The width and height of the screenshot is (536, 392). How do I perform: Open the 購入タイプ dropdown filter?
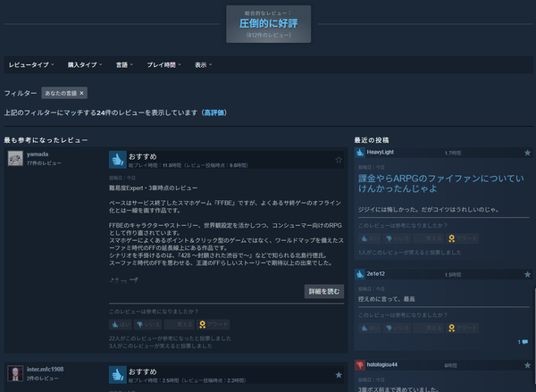coord(85,65)
